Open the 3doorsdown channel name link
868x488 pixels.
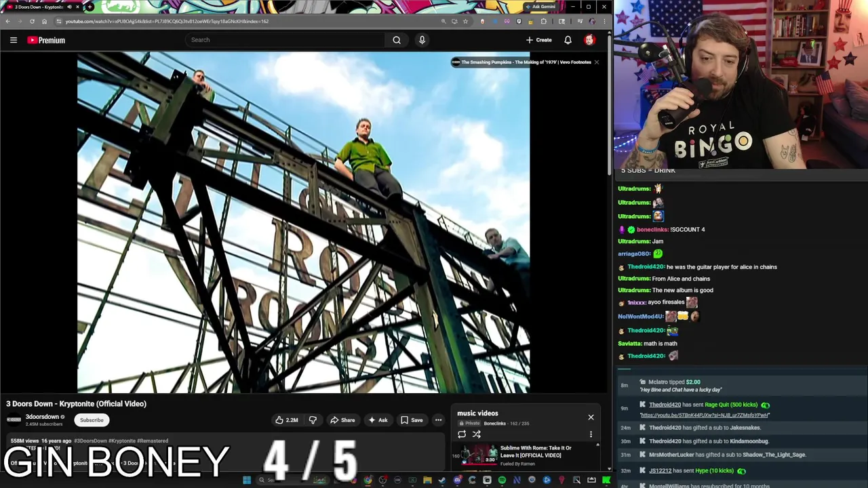42,417
